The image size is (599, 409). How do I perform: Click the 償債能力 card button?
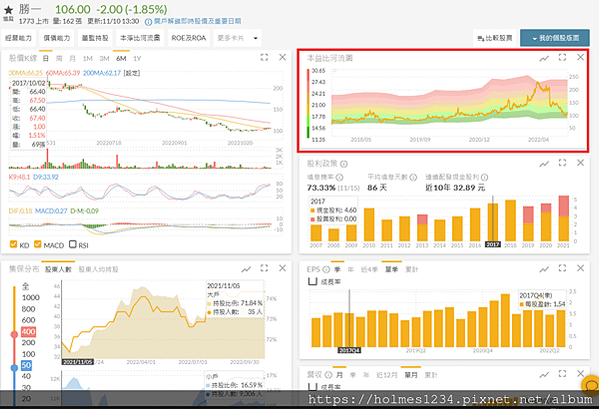[x=57, y=38]
